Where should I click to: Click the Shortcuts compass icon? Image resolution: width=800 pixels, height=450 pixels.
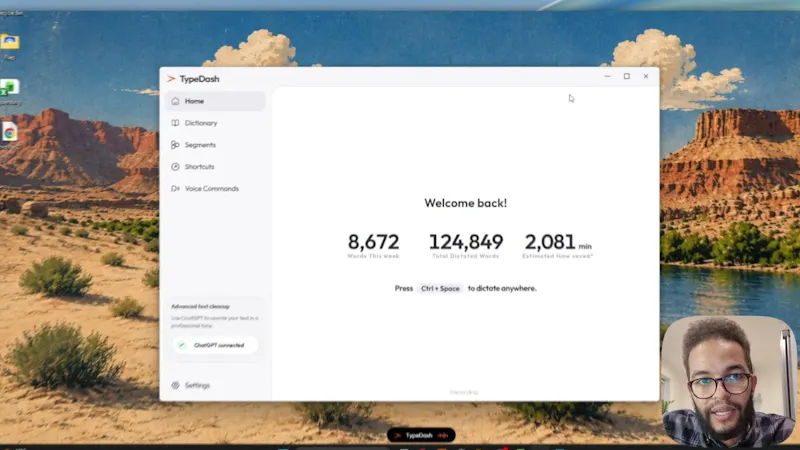[175, 167]
